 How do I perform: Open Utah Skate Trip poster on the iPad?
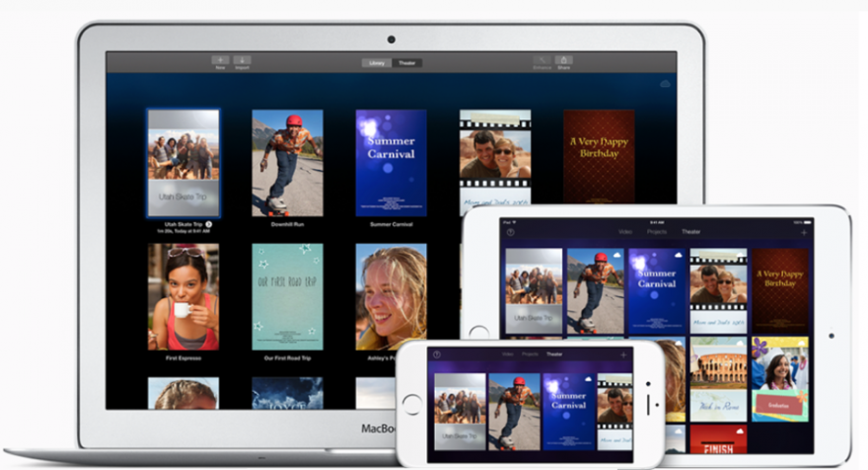[x=534, y=291]
